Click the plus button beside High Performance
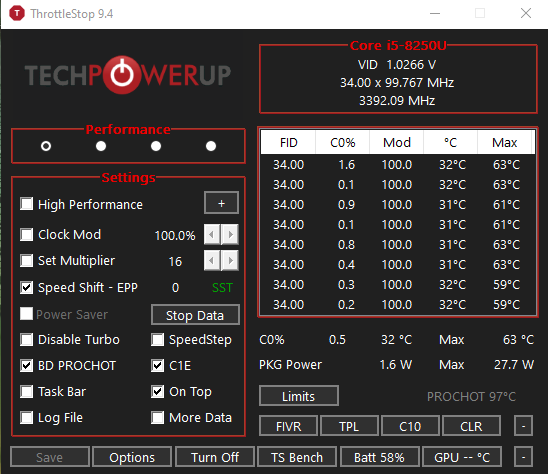This screenshot has width=548, height=474. coord(221,203)
